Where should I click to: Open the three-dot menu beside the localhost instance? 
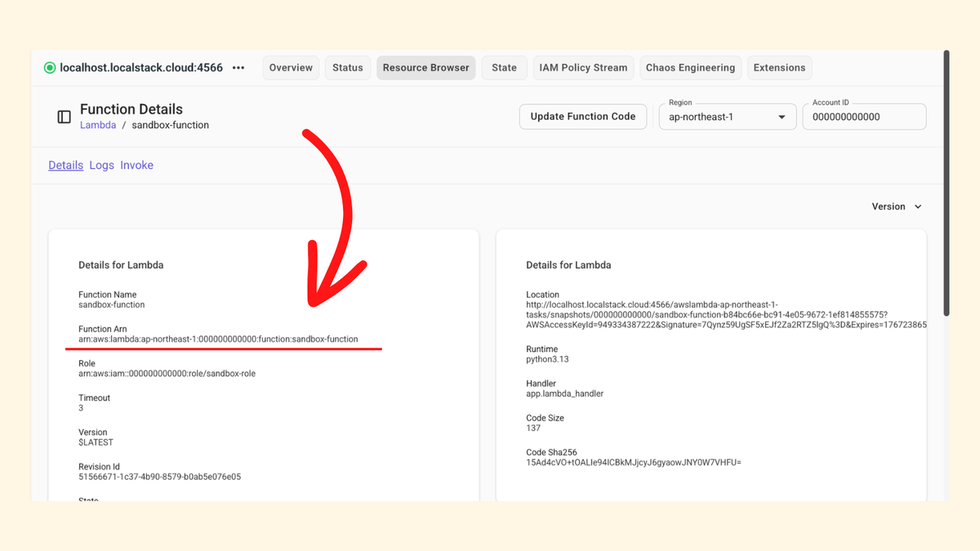238,68
